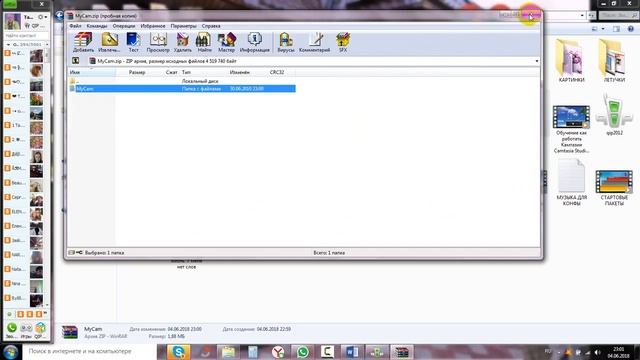
Task: Expand the Explorer address bar dropdown
Action: [x=582, y=16]
